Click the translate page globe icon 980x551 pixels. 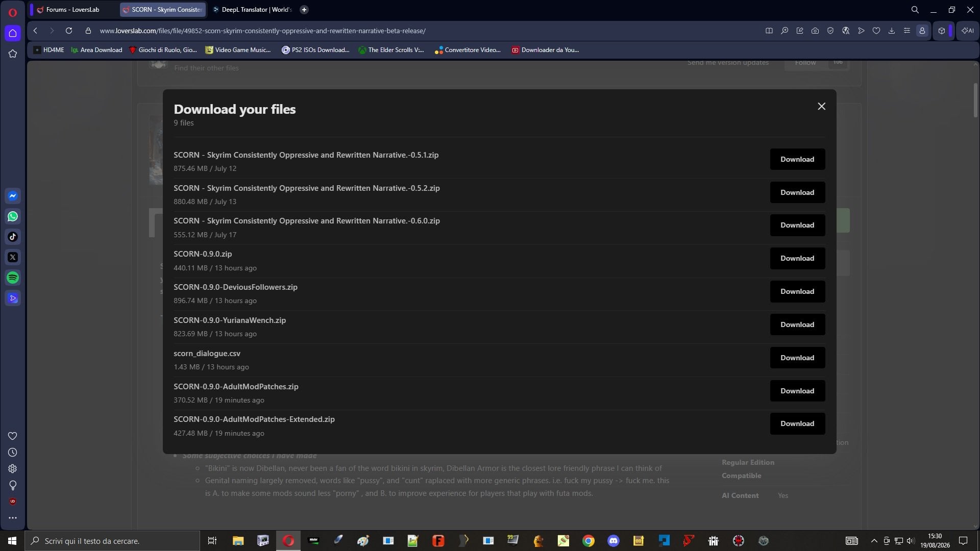point(846,31)
